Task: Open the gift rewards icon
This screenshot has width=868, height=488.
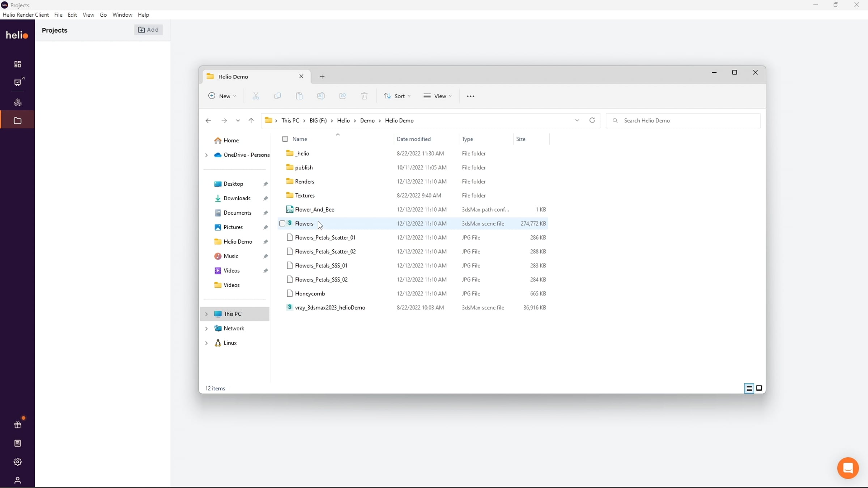Action: [17, 425]
